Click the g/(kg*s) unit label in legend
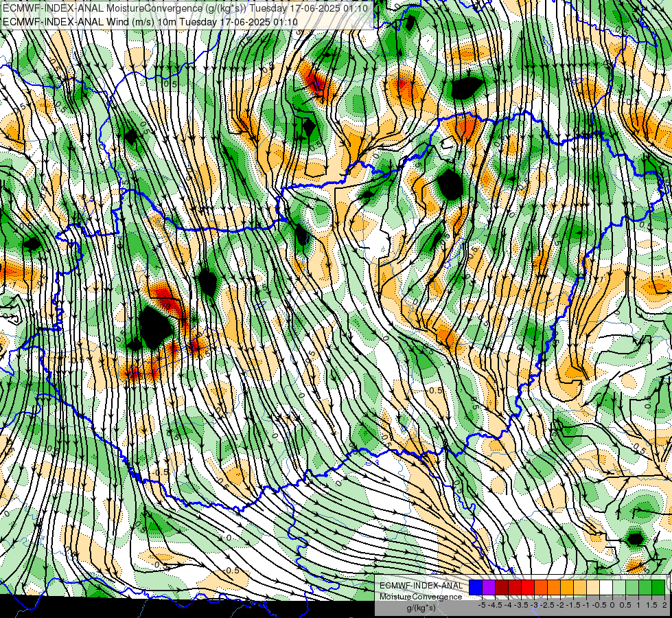 [x=421, y=608]
